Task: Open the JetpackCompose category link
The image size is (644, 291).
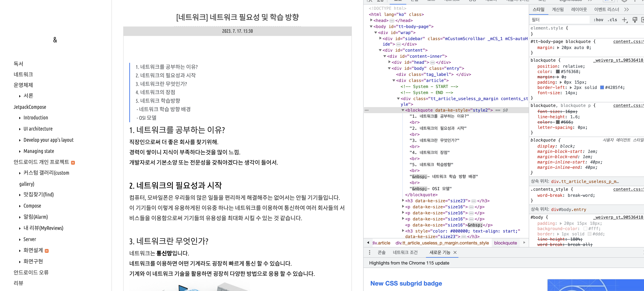Action: coord(30,107)
